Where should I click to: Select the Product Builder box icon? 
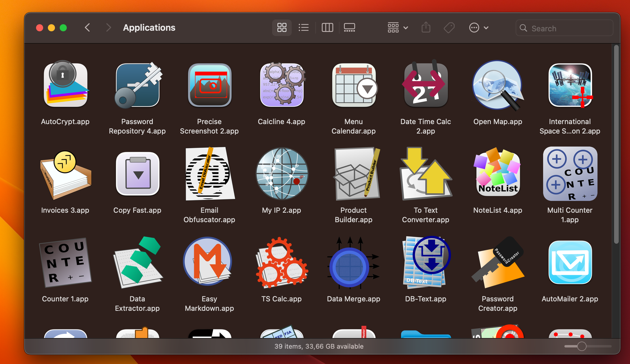(356, 174)
